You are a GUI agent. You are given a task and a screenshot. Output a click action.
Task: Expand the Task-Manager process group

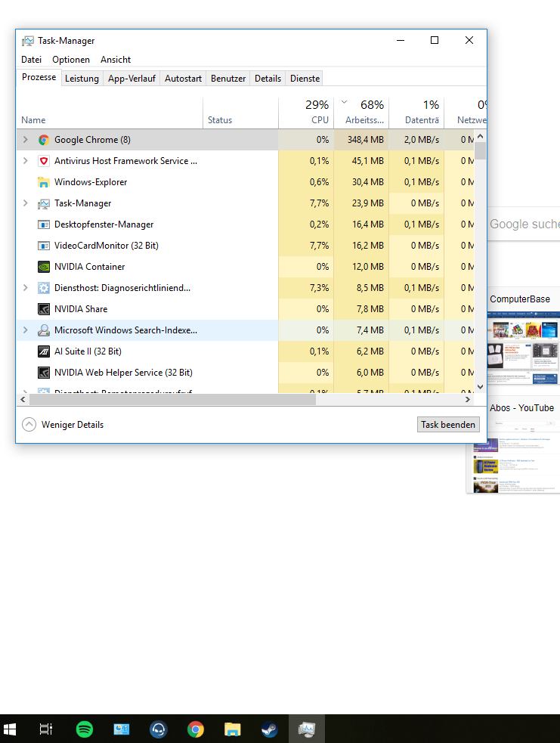coord(26,203)
